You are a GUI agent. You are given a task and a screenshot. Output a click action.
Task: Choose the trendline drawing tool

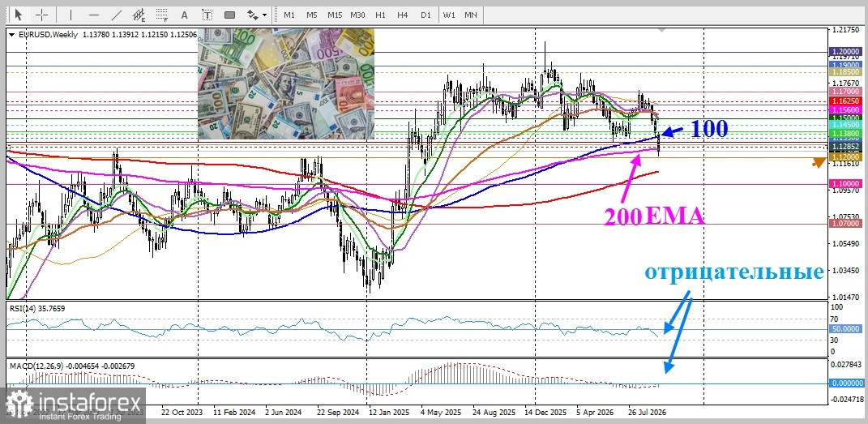coord(117,15)
